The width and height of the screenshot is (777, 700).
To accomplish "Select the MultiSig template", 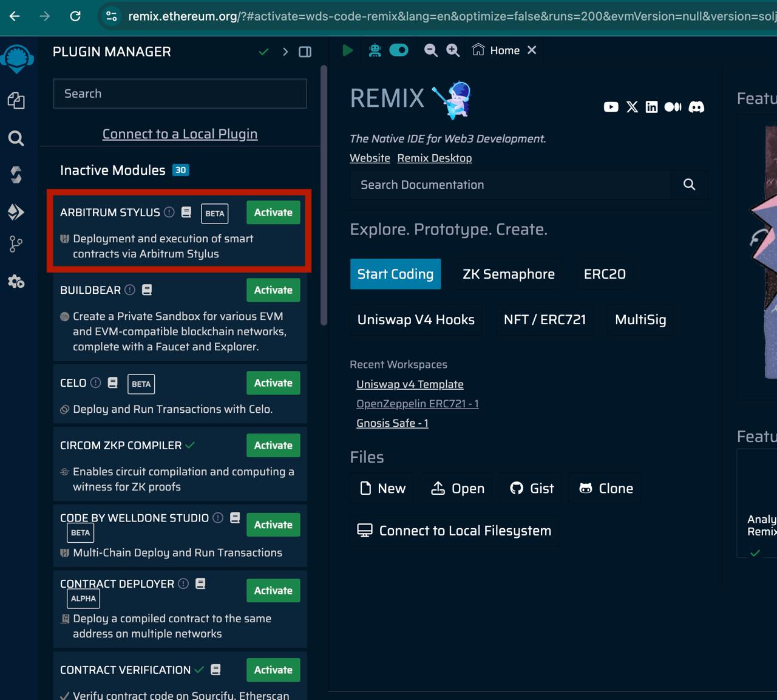I will (640, 319).
